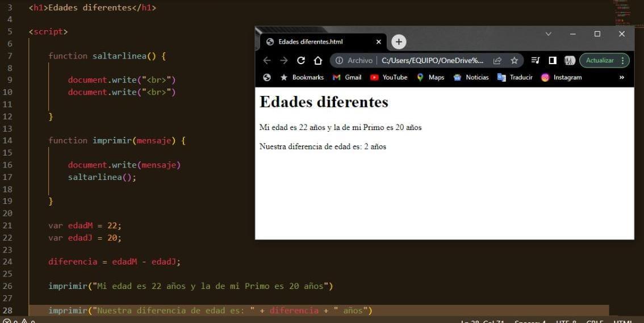Click the address bar with C:/Users/EQUIPO path
Image resolution: width=644 pixels, height=323 pixels.
pos(433,60)
